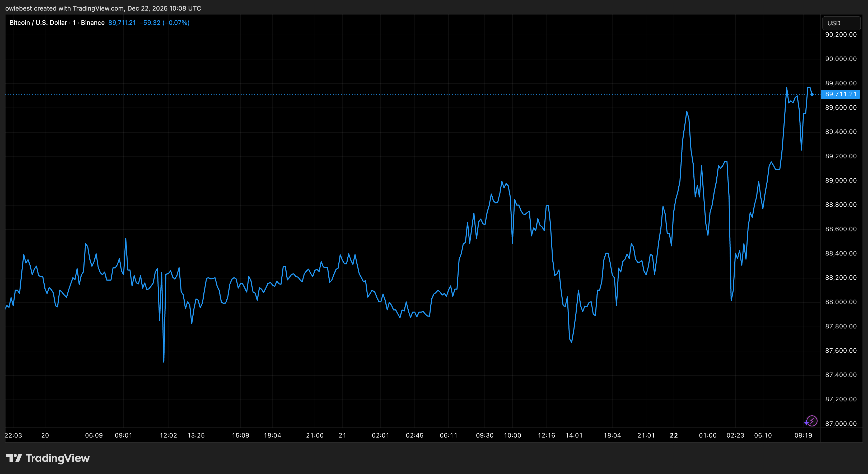Select the "1" minute interval in the chart legend

[x=74, y=22]
